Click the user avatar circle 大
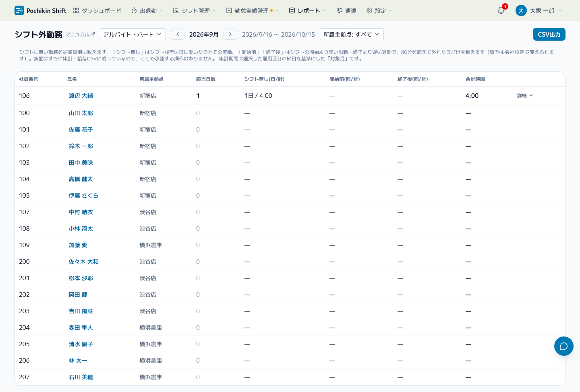 521,10
